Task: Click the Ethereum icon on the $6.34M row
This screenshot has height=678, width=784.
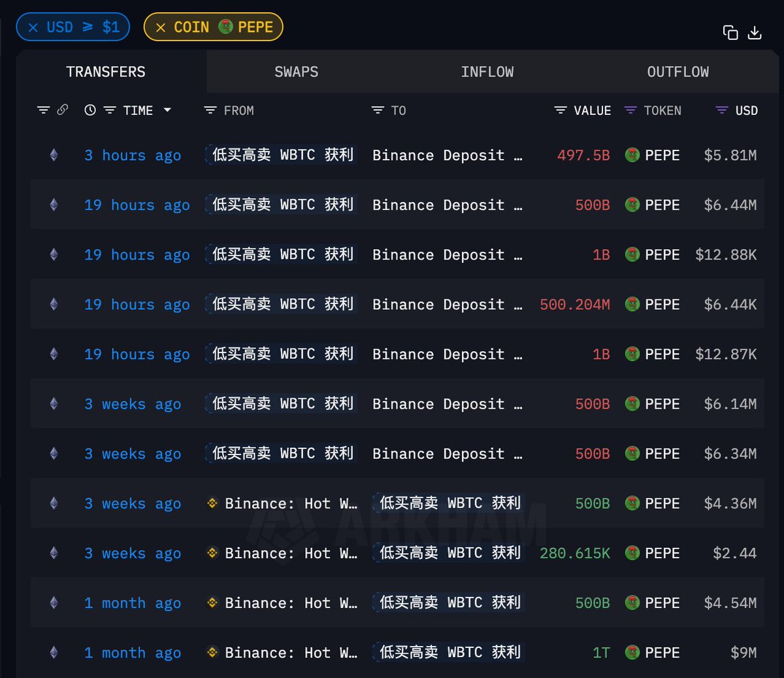Action: pyautogui.click(x=54, y=453)
